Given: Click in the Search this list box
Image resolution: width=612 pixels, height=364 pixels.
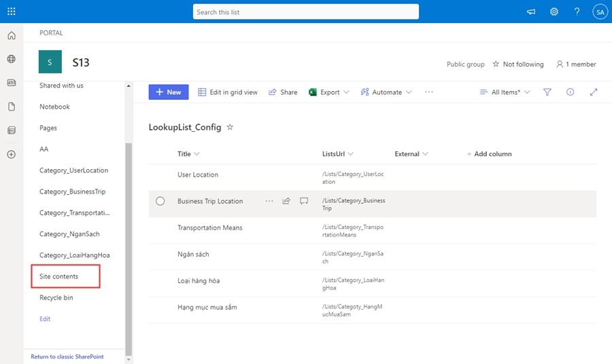Looking at the screenshot, I should pyautogui.click(x=306, y=12).
